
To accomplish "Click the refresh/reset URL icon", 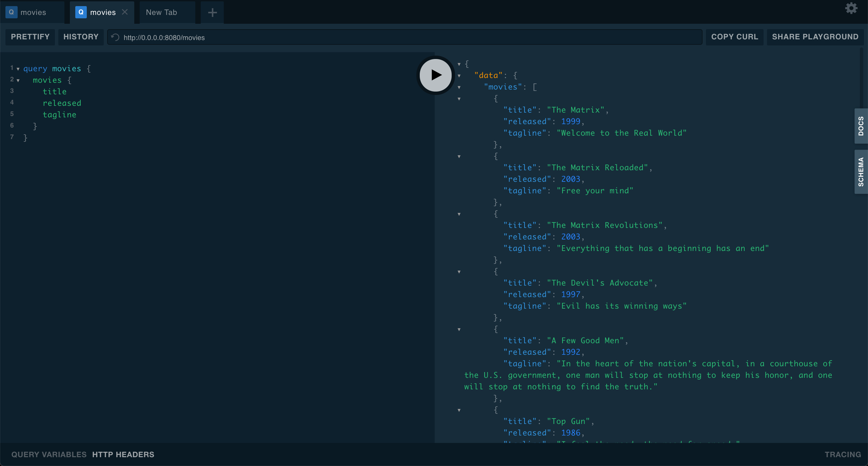I will [x=115, y=37].
